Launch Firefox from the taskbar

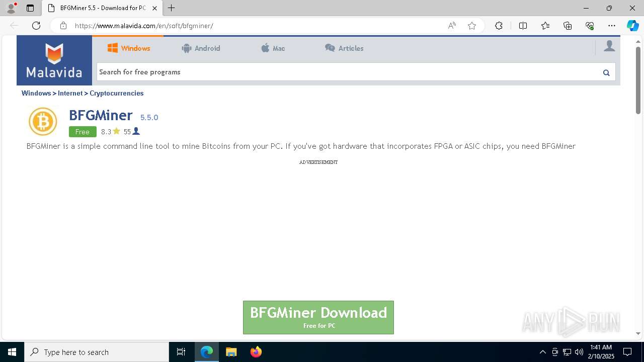pos(256,352)
